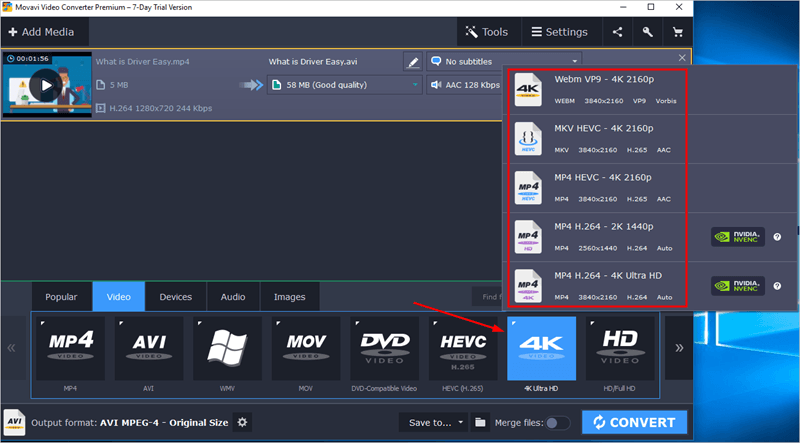Switch to the Audio tab
Viewport: 800px width, 443px height.
(233, 297)
